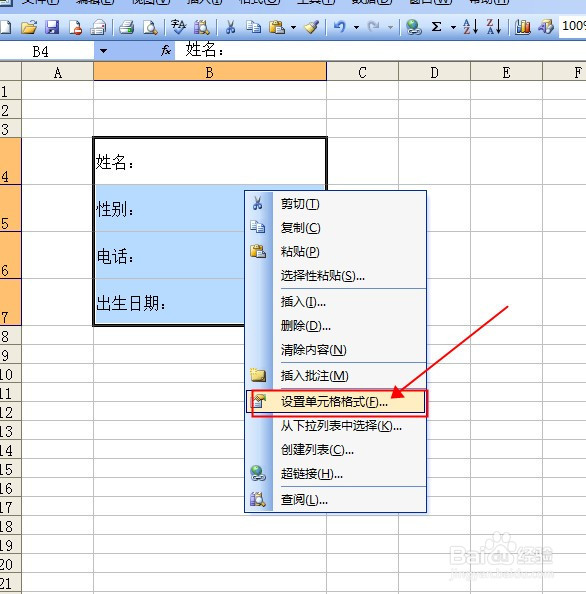Click the Insert Hyperlink toolbar globe icon

coord(413,27)
